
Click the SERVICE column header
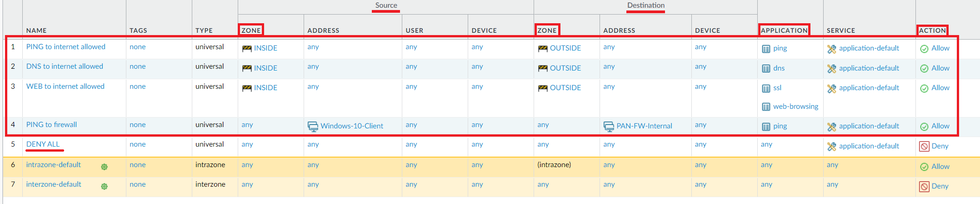point(841,31)
